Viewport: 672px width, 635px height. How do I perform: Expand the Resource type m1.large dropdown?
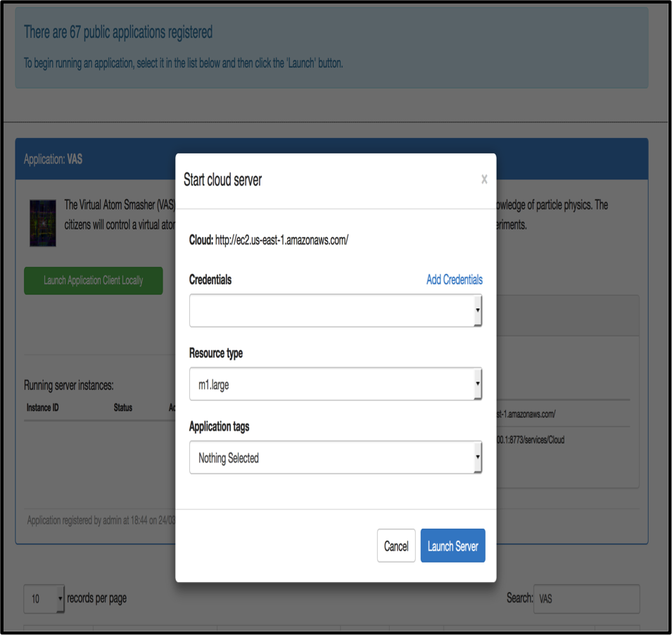point(335,384)
